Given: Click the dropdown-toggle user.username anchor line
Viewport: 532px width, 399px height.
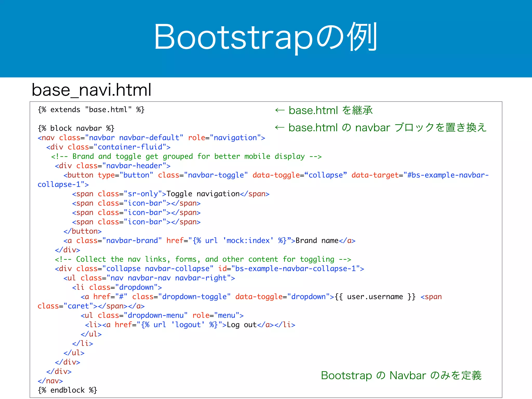Looking at the screenshot, I should pyautogui.click(x=261, y=297).
